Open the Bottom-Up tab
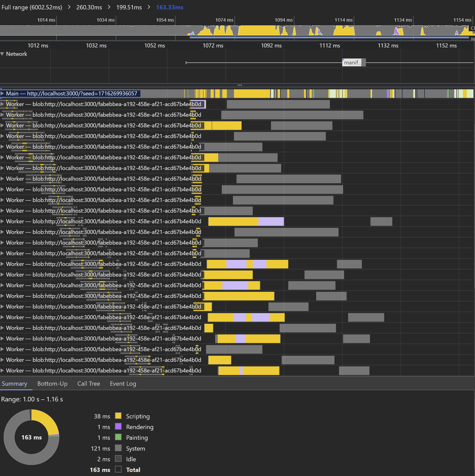 [52, 384]
